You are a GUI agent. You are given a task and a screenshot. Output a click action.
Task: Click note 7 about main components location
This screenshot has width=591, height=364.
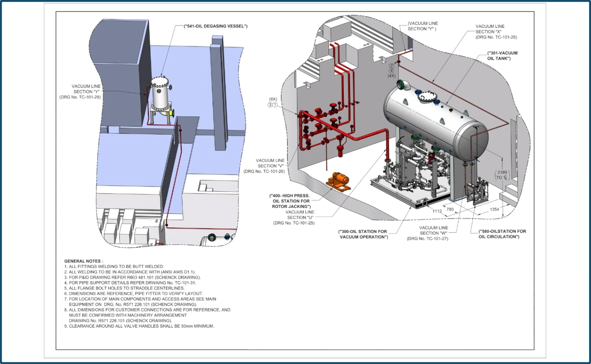point(140,301)
